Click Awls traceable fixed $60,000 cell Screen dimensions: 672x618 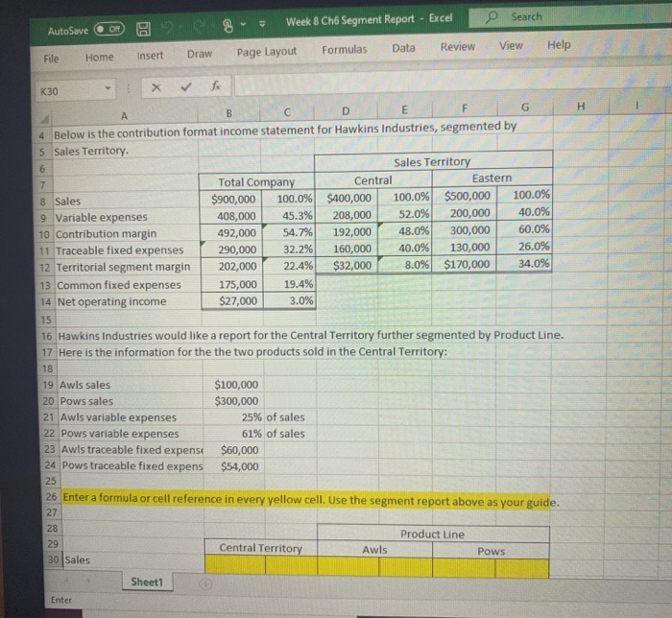[234, 450]
